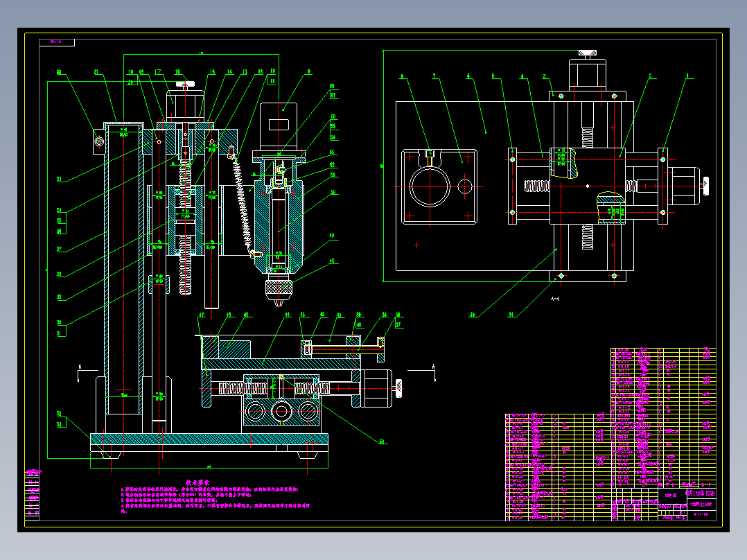Select the part callout number 43

(303, 315)
